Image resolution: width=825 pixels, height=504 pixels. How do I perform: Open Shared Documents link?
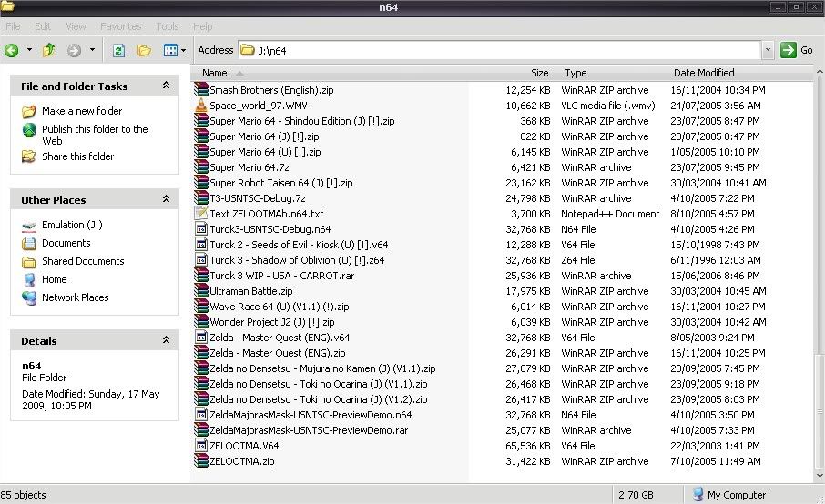point(83,261)
